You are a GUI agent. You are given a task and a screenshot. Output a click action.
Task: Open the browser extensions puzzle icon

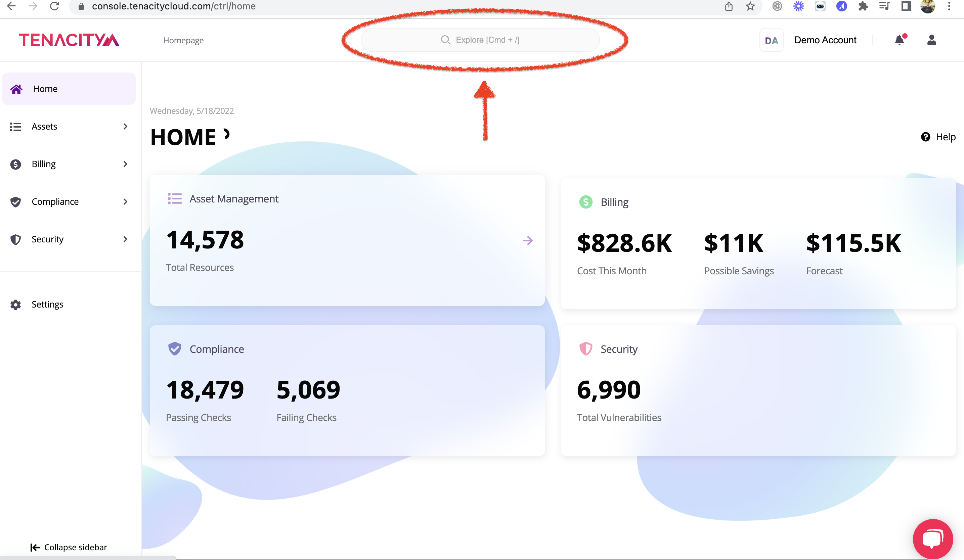(x=863, y=6)
